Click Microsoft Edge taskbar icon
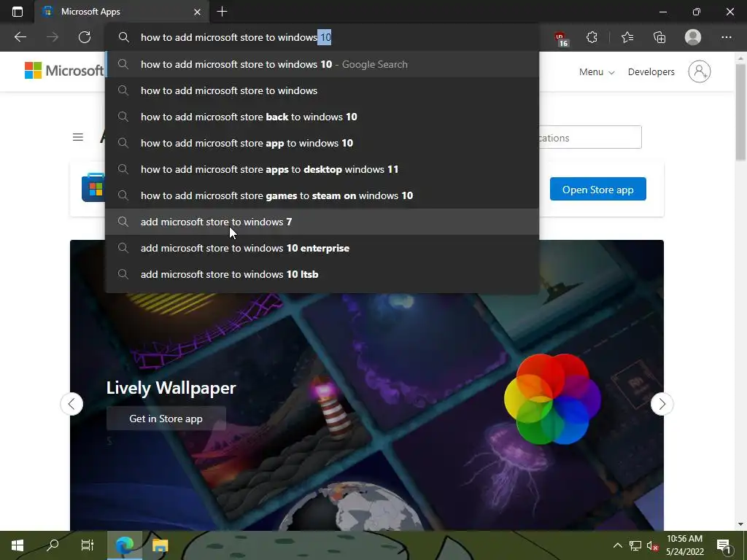 pos(124,545)
